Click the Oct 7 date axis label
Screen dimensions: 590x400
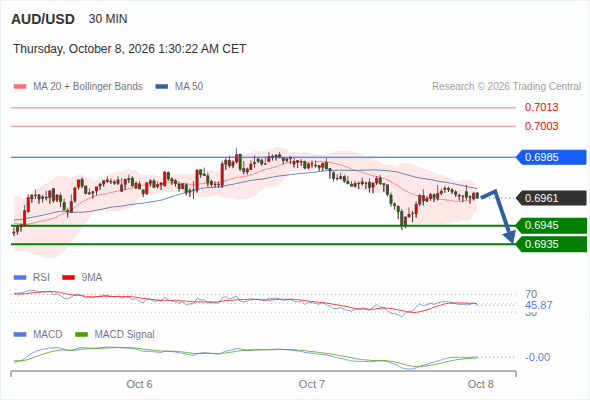tap(312, 384)
